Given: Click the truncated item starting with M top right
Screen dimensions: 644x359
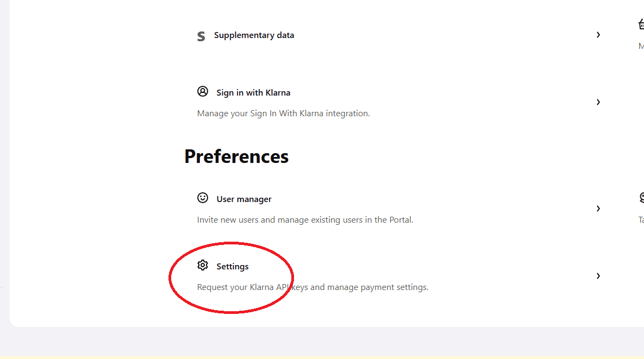Looking at the screenshot, I should click(641, 46).
